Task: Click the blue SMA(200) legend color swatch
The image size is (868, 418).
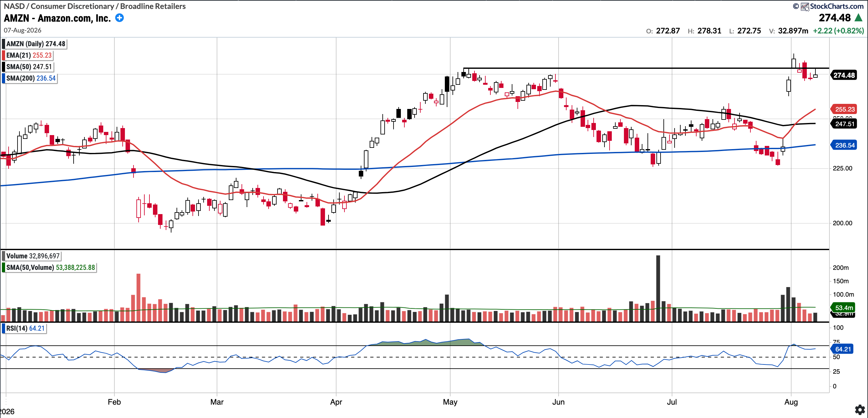Action: [x=4, y=78]
